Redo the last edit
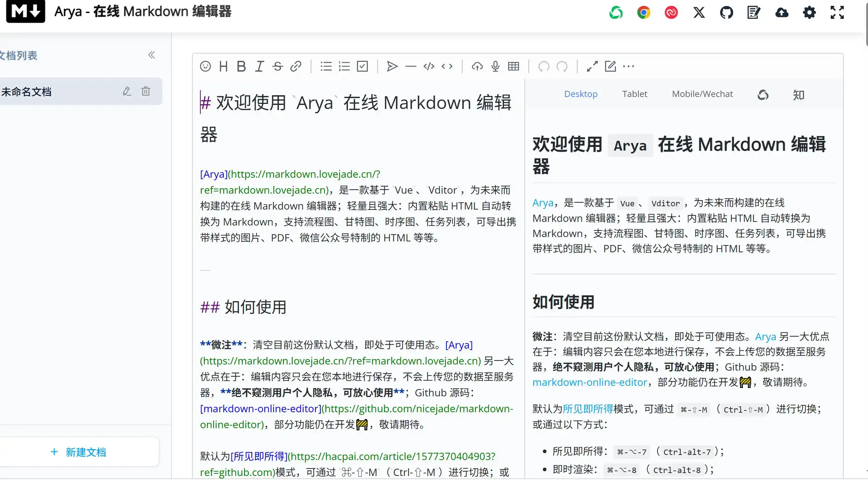The width and height of the screenshot is (868, 481). 562,66
